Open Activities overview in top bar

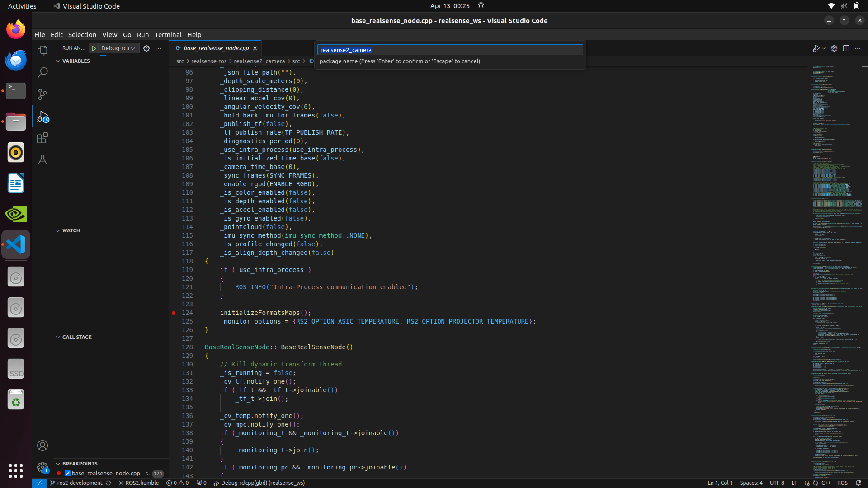22,6
